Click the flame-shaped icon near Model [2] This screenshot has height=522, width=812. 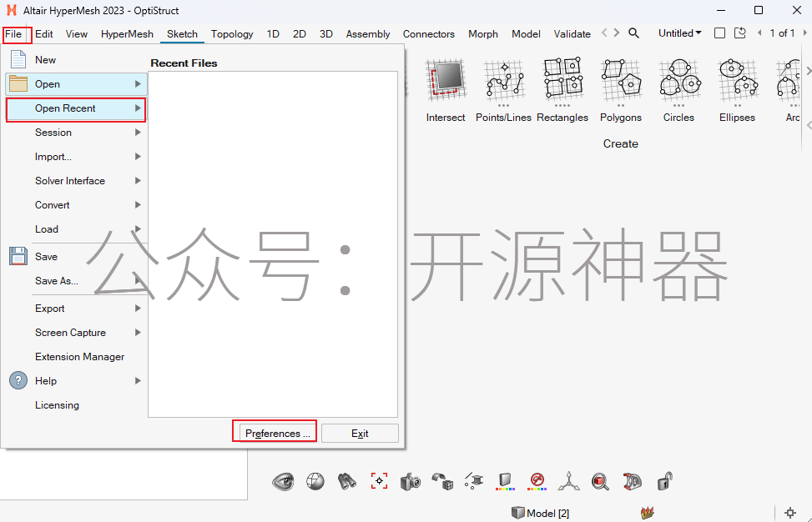point(648,513)
